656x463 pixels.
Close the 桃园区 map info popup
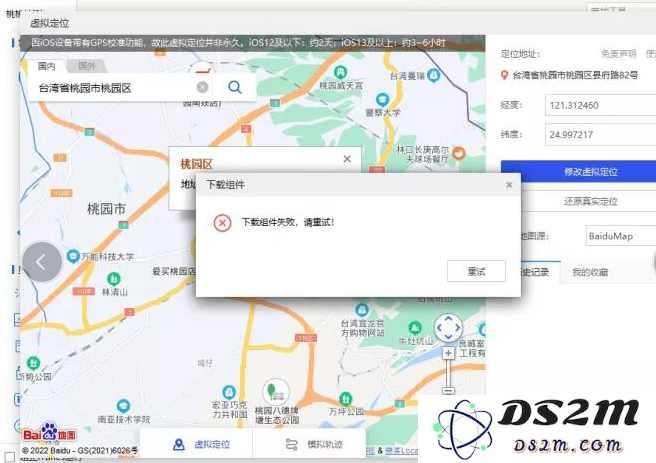[x=347, y=159]
